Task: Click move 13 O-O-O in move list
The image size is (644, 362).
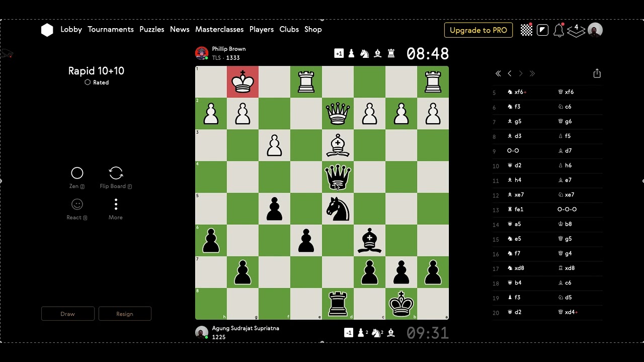Action: 567,209
